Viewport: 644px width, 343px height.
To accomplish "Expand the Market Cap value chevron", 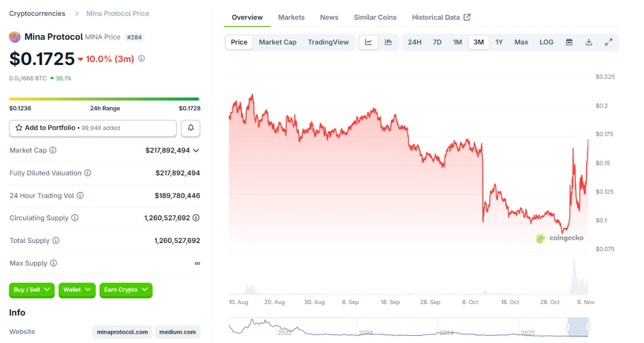I will (196, 151).
